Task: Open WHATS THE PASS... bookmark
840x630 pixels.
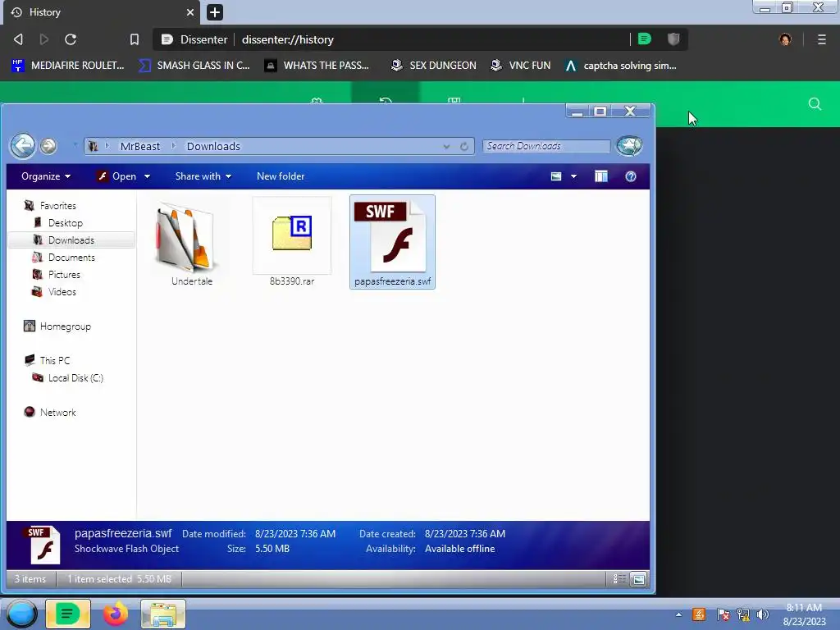Action: point(317,66)
